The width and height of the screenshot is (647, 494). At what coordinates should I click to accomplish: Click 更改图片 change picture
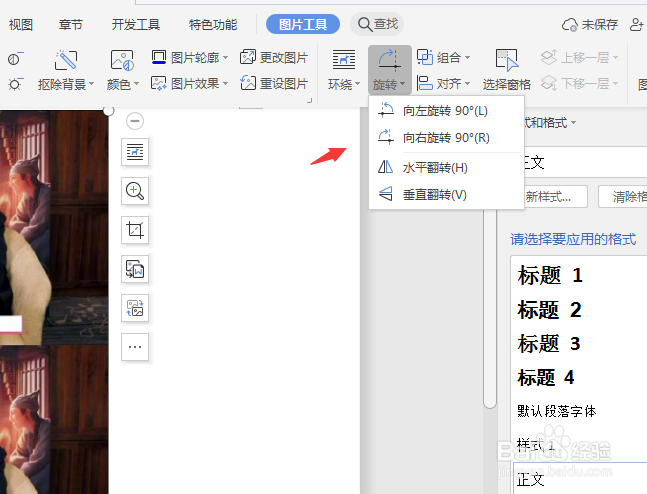[274, 57]
